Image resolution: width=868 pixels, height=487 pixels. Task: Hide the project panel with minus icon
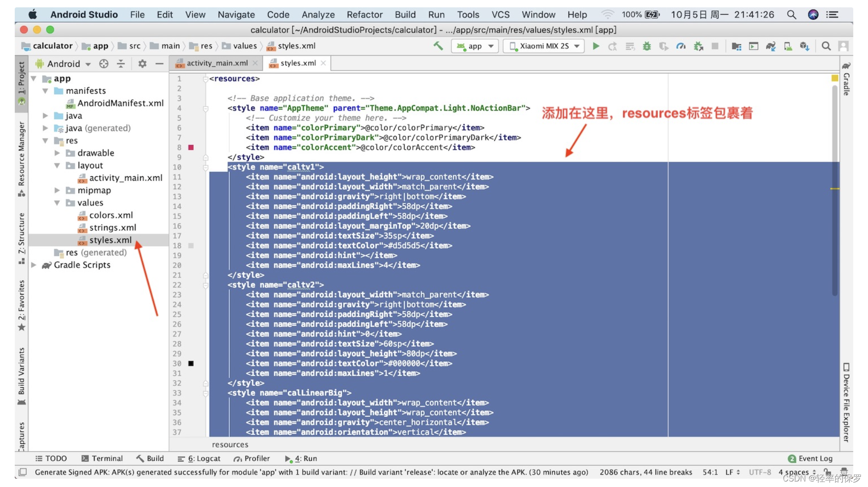[x=159, y=64]
